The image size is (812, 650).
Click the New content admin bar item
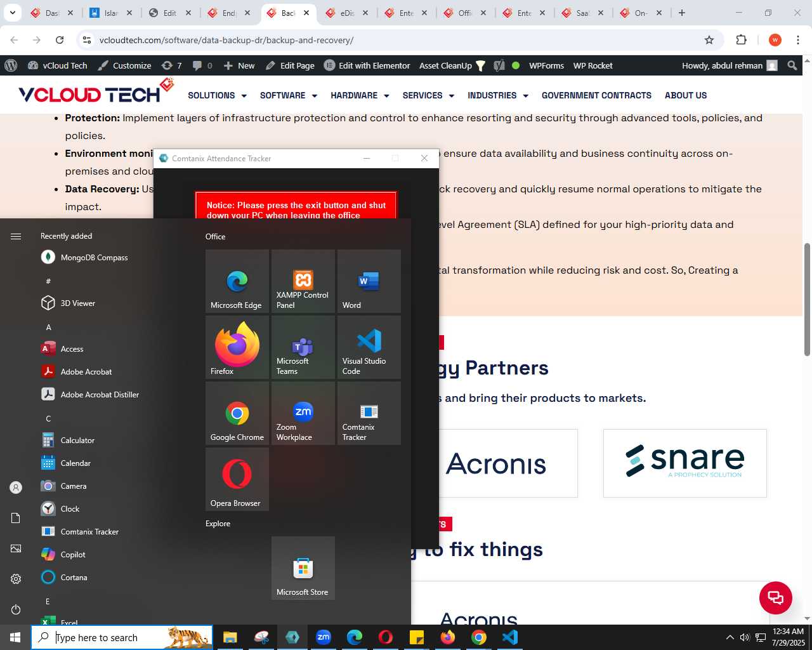(x=239, y=65)
